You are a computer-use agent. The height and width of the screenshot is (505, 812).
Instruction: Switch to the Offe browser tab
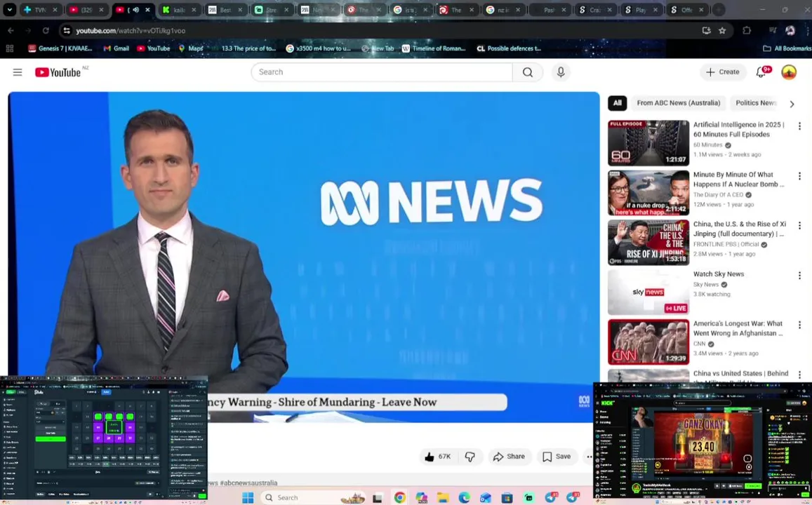[x=687, y=9]
